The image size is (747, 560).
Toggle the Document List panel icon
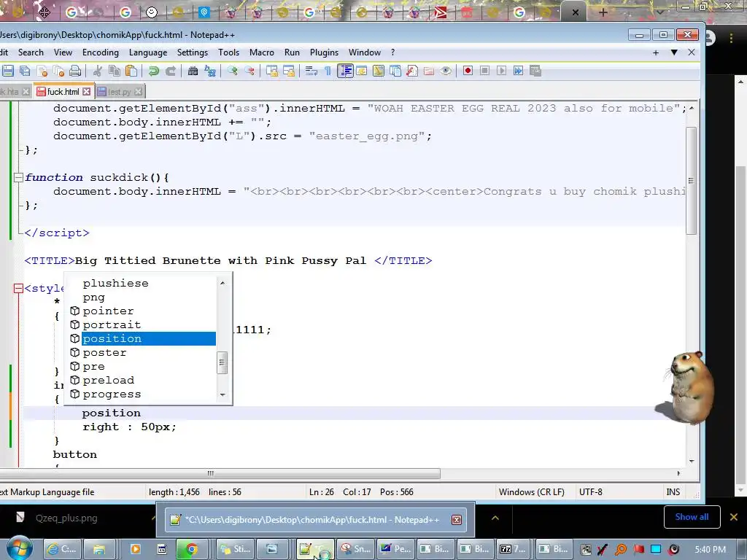point(395,71)
